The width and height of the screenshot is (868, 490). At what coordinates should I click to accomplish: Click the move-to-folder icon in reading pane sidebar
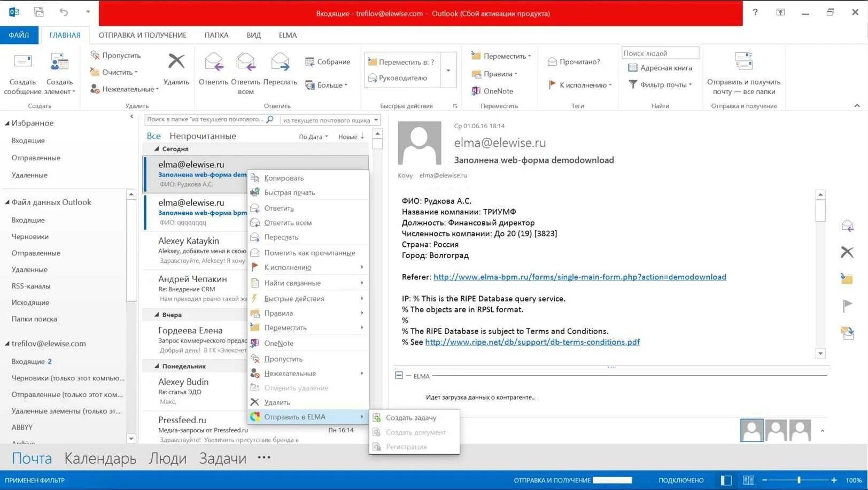pos(847,278)
